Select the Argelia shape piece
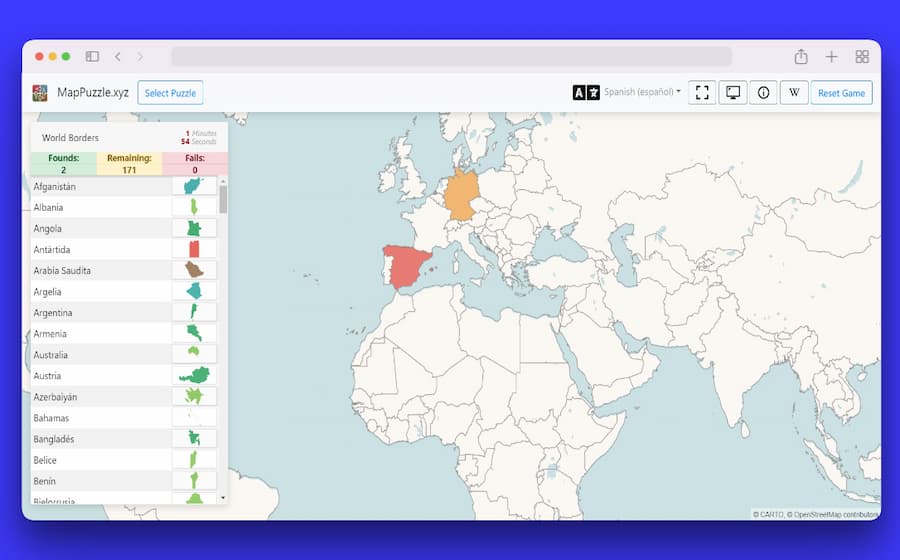Viewport: 900px width, 560px height. coord(194,291)
